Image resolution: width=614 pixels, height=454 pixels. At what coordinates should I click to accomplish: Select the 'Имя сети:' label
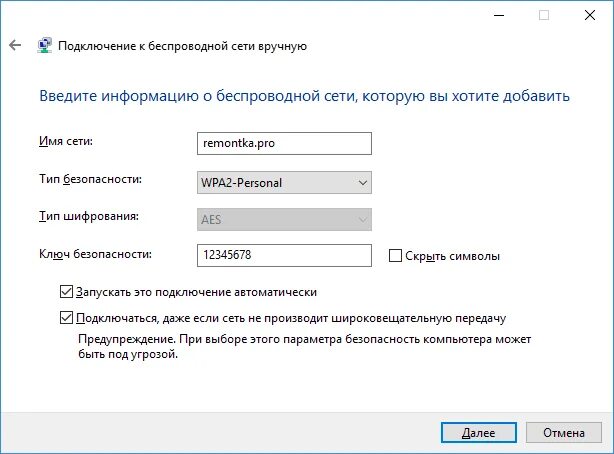pyautogui.click(x=66, y=141)
